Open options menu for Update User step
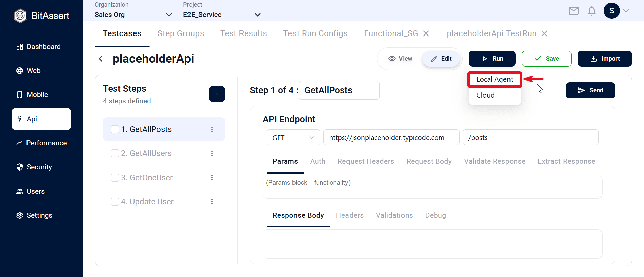This screenshot has height=277, width=644. (x=212, y=202)
